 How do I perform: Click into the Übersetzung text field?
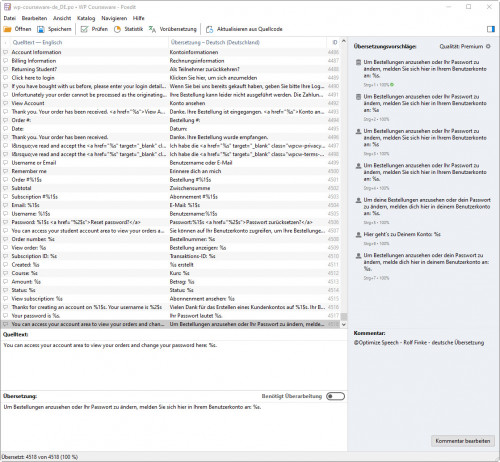pyautogui.click(x=173, y=426)
